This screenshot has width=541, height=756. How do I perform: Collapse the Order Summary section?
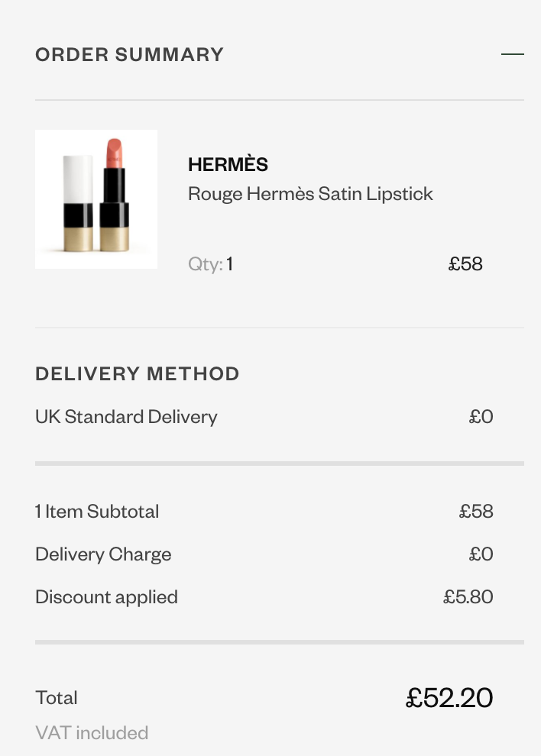(x=513, y=54)
